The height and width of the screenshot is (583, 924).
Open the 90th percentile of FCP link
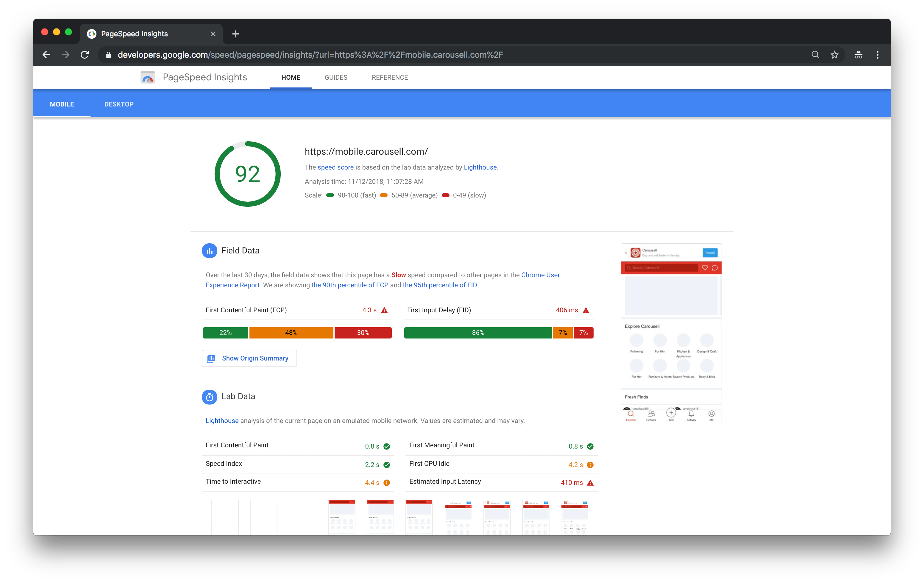pyautogui.click(x=350, y=285)
